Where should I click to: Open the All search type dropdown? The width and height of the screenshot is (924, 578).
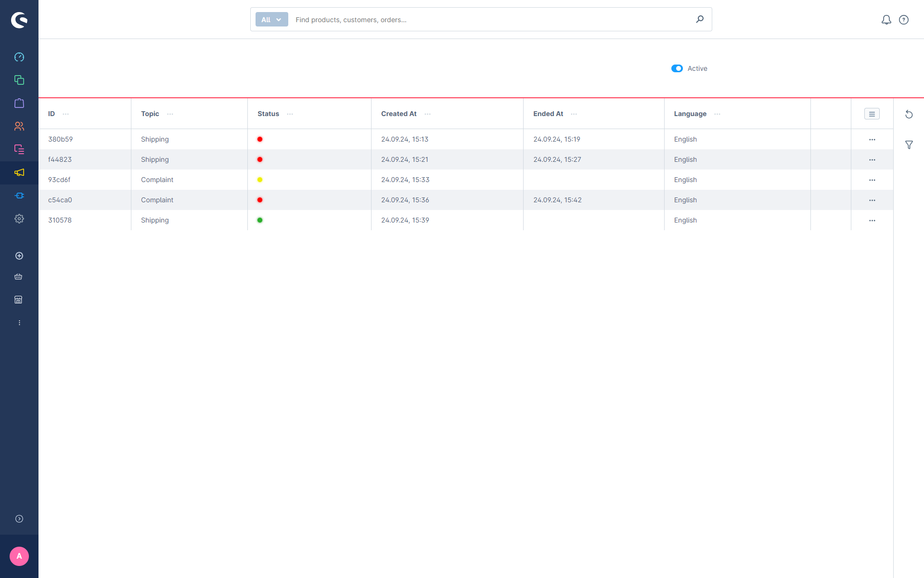271,19
